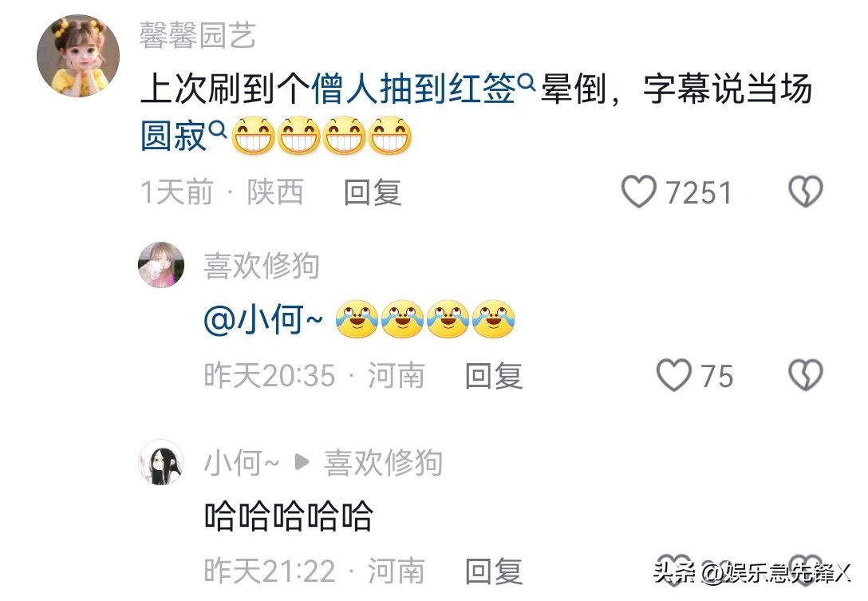The width and height of the screenshot is (868, 601).
Task: Open 小何~ avatar in the last reply
Action: pos(161,462)
